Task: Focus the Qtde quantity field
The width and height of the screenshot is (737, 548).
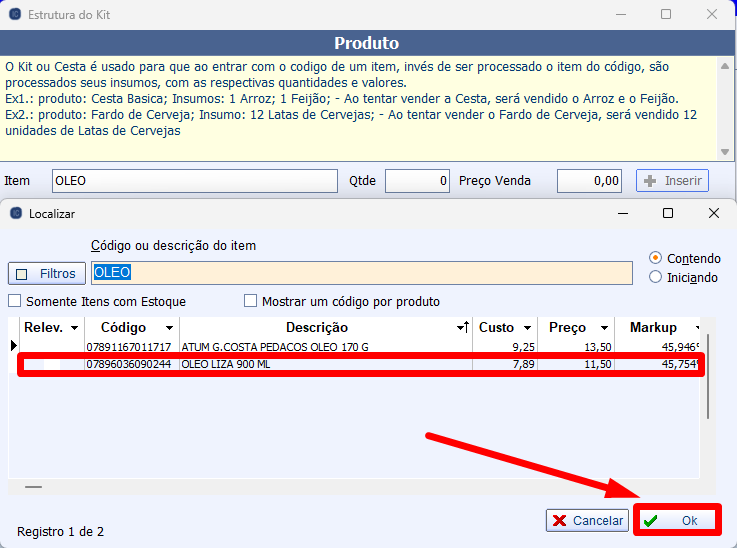Action: tap(416, 181)
